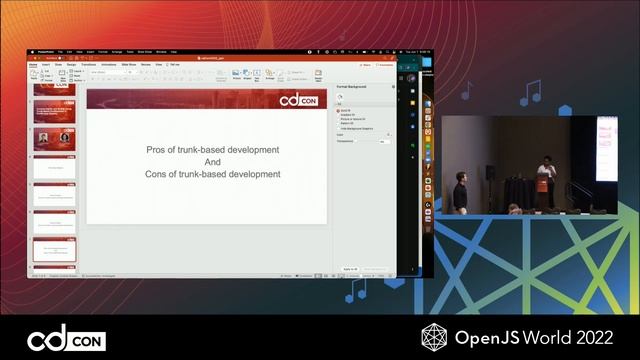
Task: Select the Solid fill radio button
Action: click(x=338, y=111)
